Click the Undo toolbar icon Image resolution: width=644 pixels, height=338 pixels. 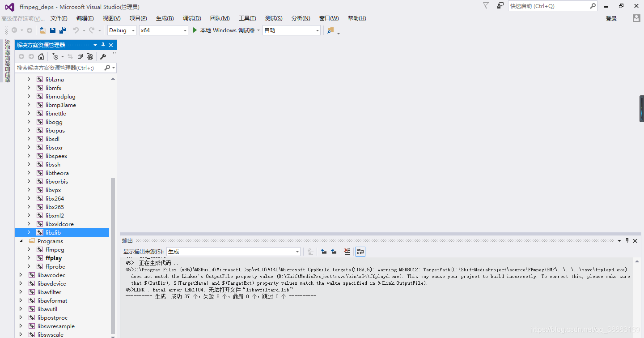(76, 30)
